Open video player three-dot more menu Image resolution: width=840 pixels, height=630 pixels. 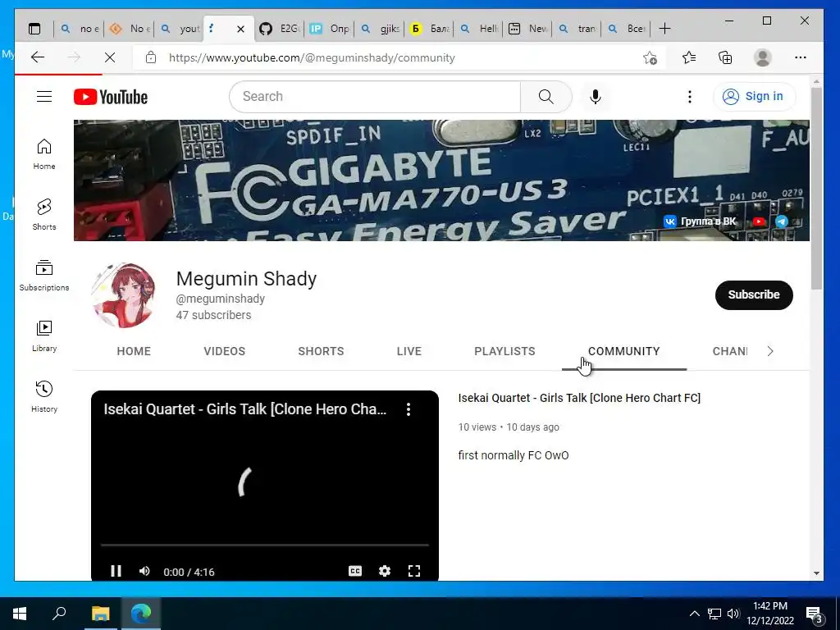point(409,409)
